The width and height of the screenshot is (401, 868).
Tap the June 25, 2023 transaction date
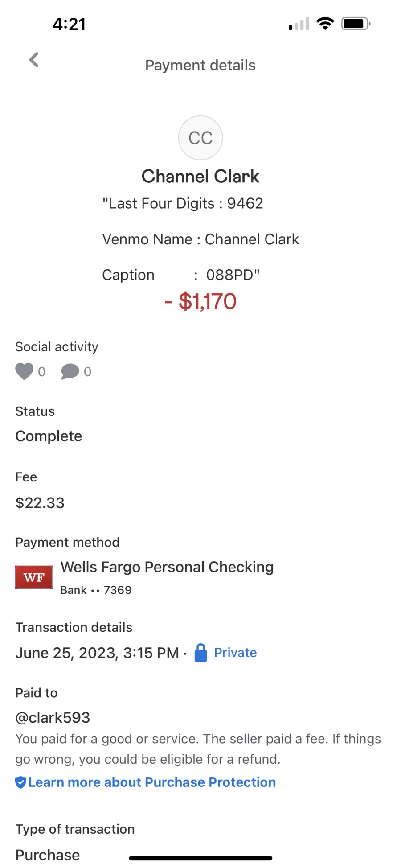(x=97, y=653)
